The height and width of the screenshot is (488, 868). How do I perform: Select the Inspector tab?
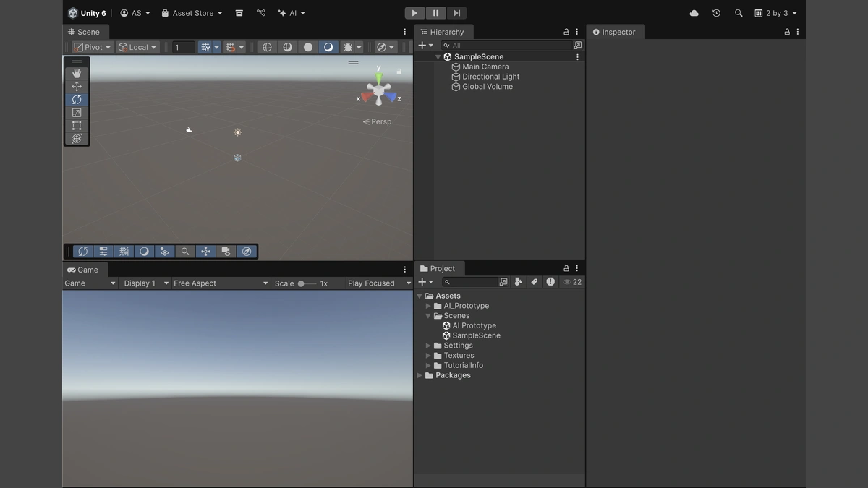tap(614, 32)
